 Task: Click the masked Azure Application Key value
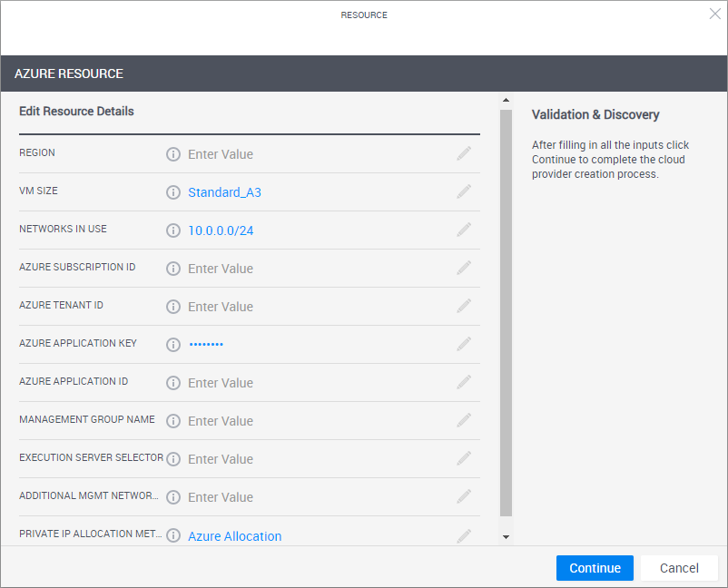[x=206, y=345]
